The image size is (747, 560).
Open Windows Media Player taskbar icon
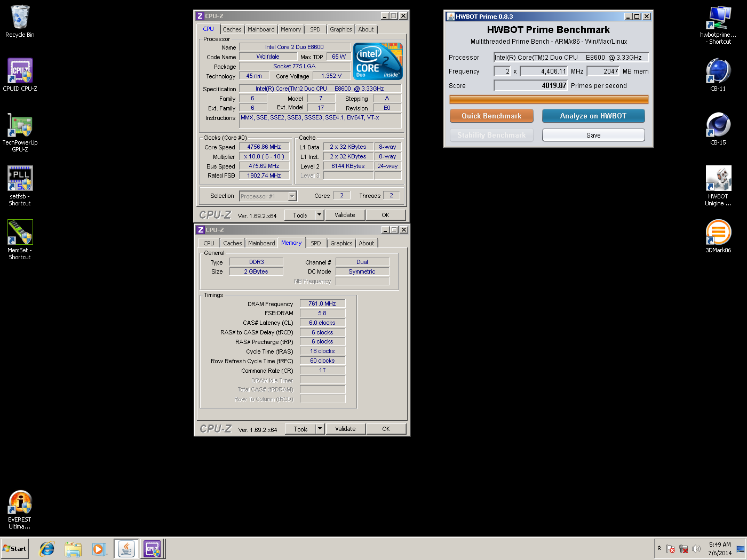(99, 549)
